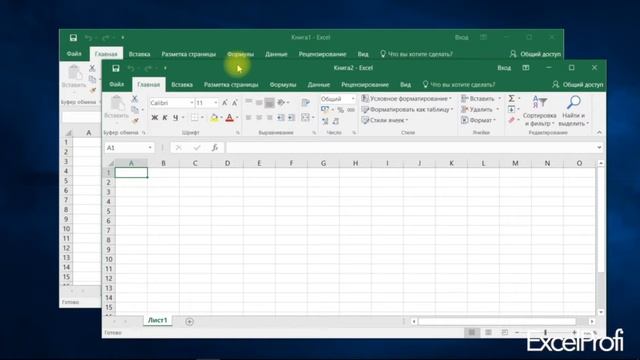The image size is (640, 360).
Task: Decrease indent in Выравнивание group
Action: (x=280, y=118)
